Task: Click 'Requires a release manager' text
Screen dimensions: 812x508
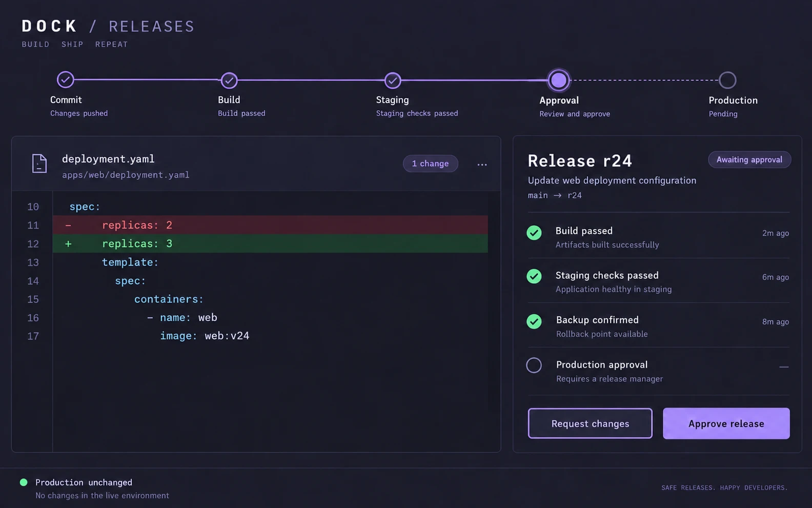Action: pyautogui.click(x=610, y=379)
